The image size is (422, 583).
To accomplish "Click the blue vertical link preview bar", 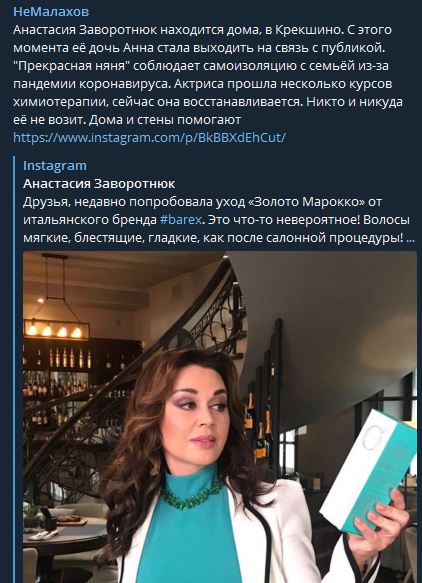I will (15, 370).
